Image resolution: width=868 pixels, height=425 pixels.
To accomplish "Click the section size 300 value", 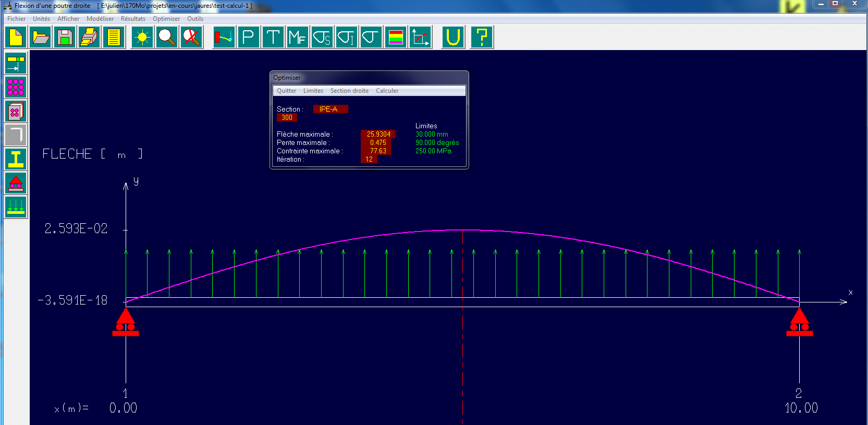I will (287, 117).
